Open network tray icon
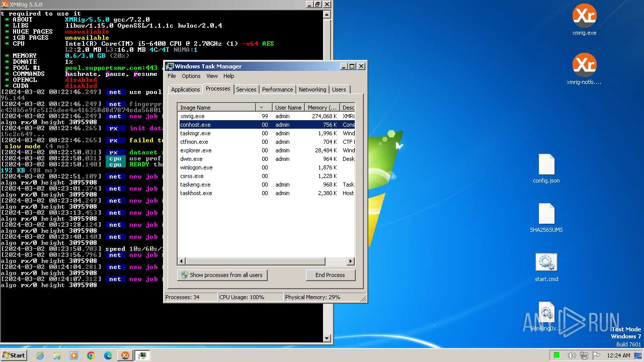Image resolution: width=644 pixels, height=362 pixels. coord(584,355)
